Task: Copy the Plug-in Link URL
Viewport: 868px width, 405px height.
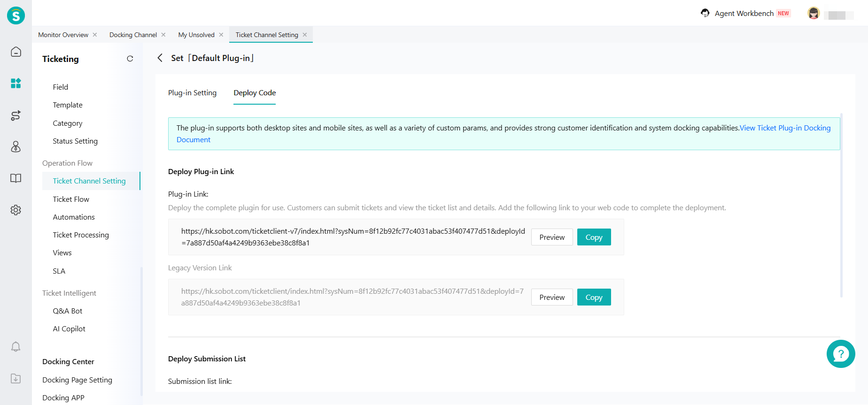Action: (594, 237)
